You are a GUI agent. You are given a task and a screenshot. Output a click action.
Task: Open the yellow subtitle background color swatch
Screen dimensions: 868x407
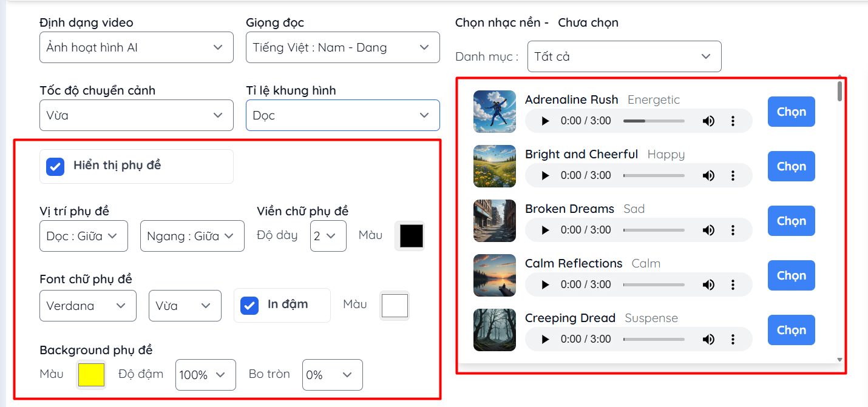coord(91,374)
